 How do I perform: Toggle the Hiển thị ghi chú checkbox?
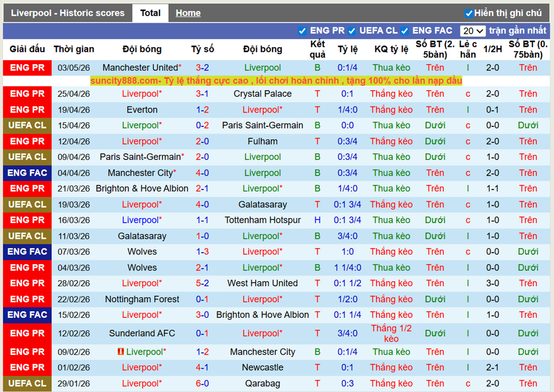pos(469,13)
